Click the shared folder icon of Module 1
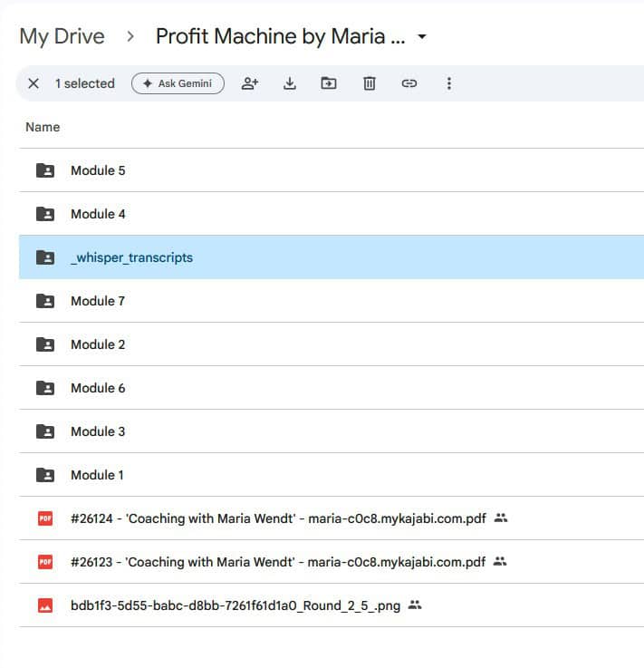Viewport: 644px width, 668px height. click(45, 475)
